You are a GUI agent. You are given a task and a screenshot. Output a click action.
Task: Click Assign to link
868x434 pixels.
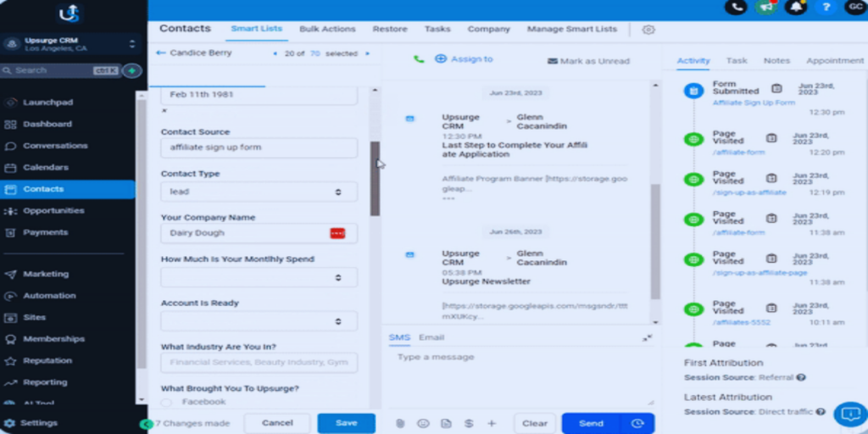click(464, 58)
